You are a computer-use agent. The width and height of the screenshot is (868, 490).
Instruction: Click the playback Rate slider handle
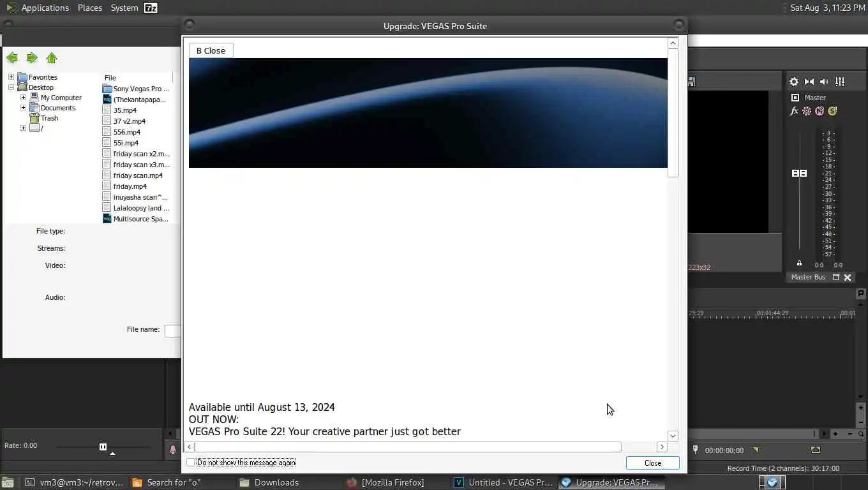(103, 447)
